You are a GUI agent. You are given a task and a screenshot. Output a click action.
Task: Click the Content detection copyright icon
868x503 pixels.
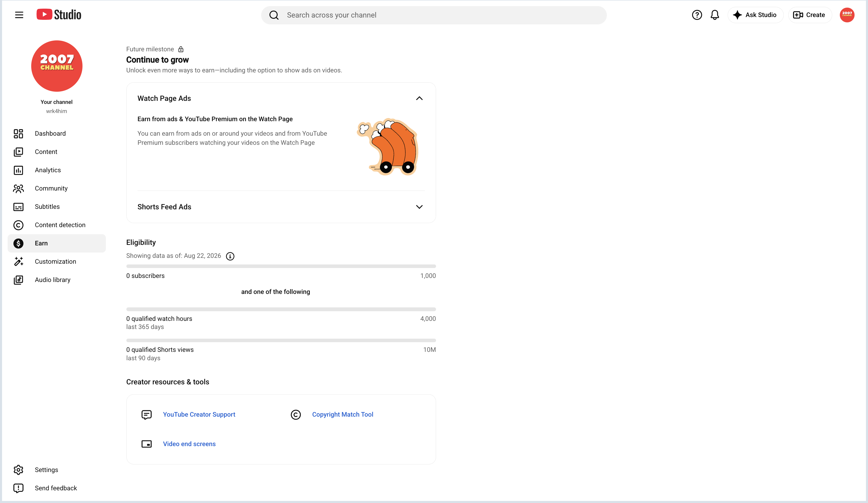[x=18, y=225]
